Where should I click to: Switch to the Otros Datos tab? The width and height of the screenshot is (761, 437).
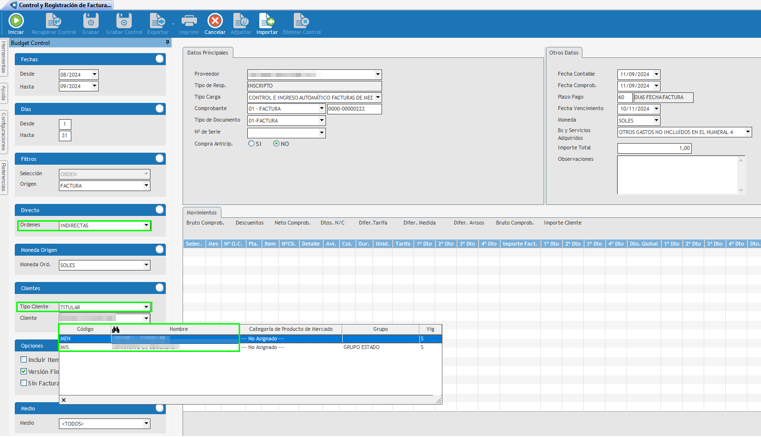pos(564,52)
